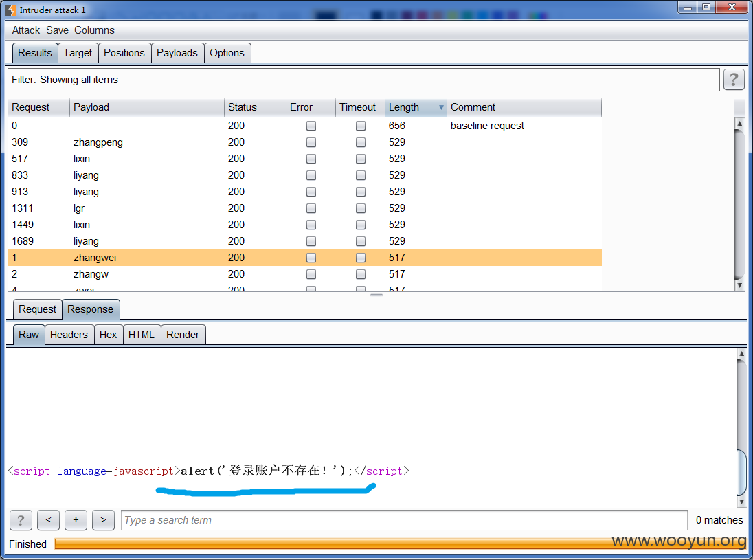Select the Headers view tab

69,335
